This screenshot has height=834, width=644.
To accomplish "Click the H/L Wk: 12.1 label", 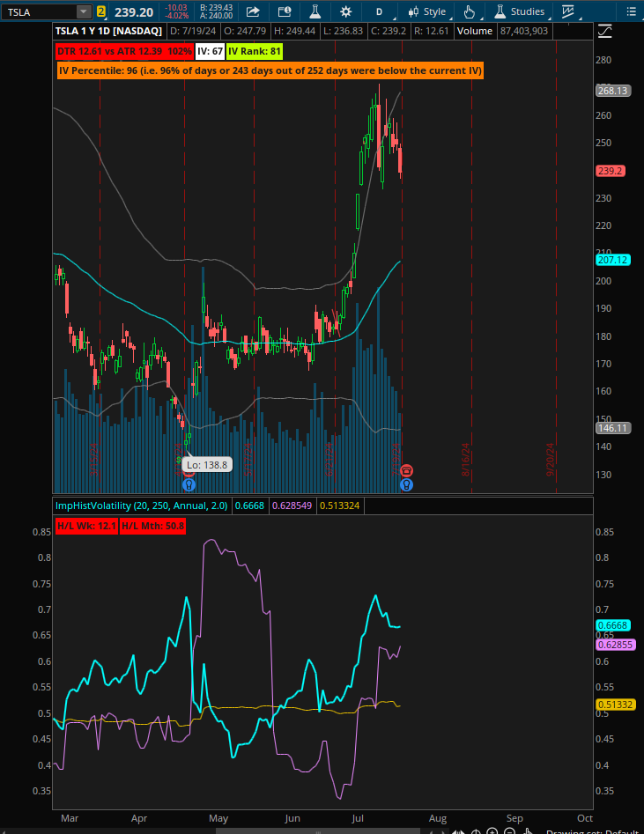I will (86, 526).
